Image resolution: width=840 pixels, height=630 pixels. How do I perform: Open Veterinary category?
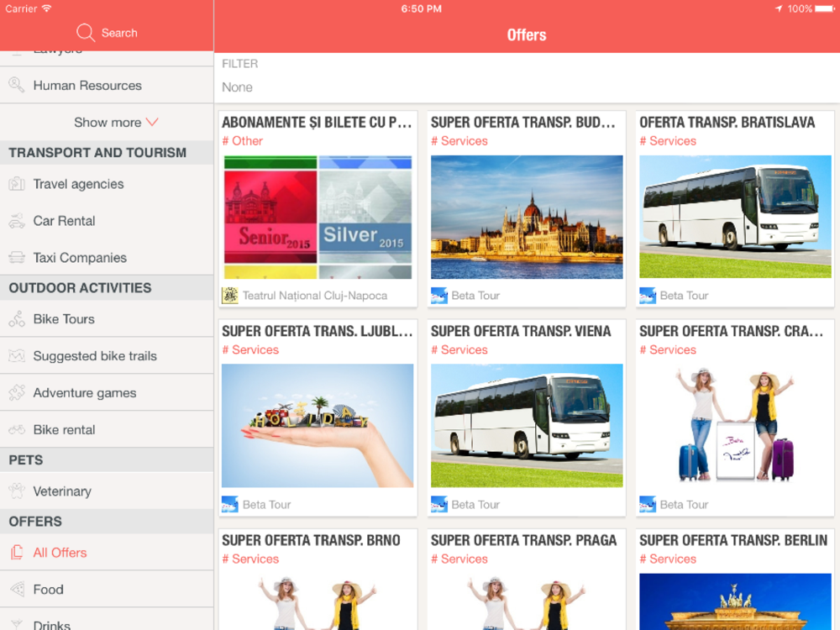(108, 491)
